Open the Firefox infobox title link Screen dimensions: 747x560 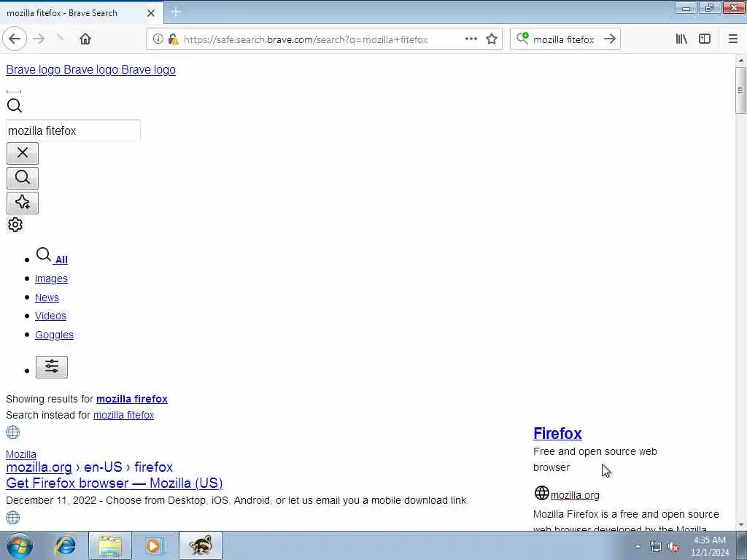tap(557, 433)
